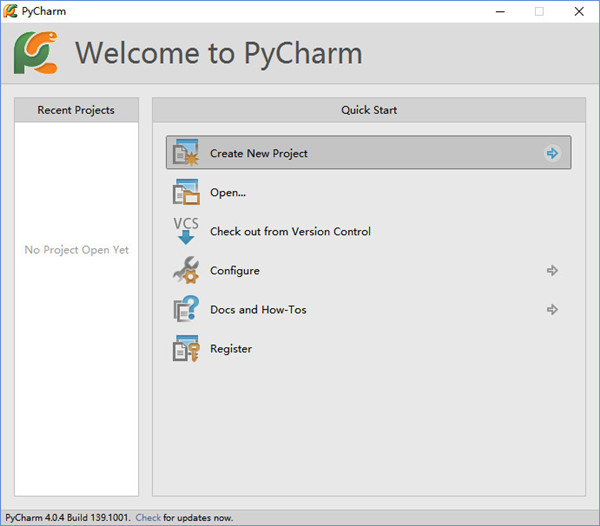Click the large PyCharm logo in header
The image size is (600, 526).
point(36,53)
